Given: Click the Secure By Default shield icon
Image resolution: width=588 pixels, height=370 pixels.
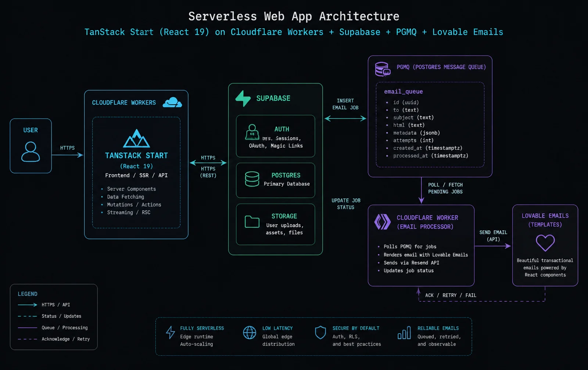Looking at the screenshot, I should (320, 333).
